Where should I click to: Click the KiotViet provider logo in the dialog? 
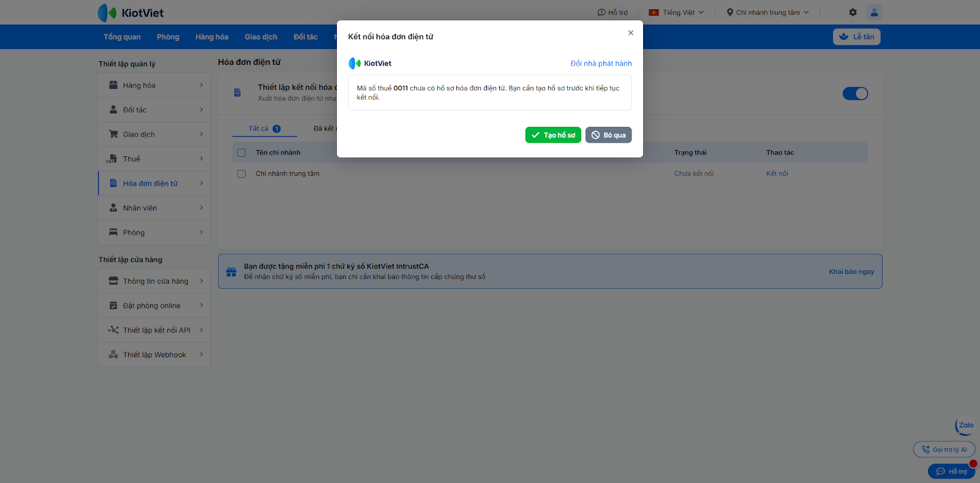(x=370, y=63)
